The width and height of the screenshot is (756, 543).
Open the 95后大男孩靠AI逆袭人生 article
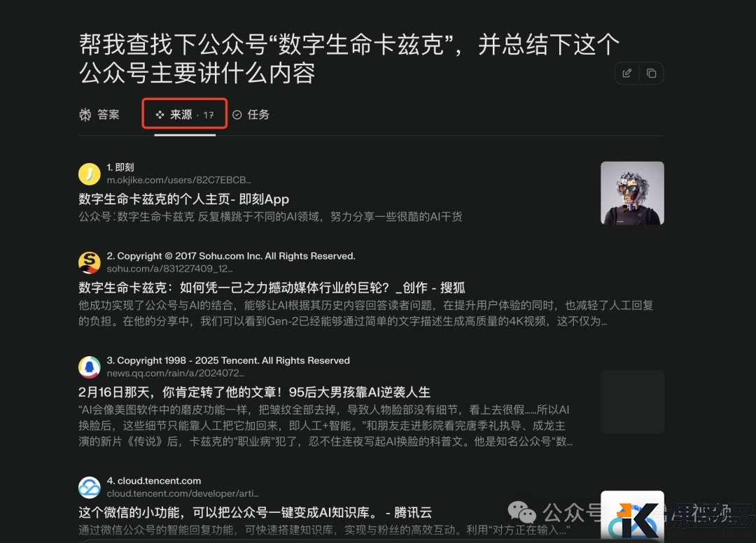[x=255, y=392]
